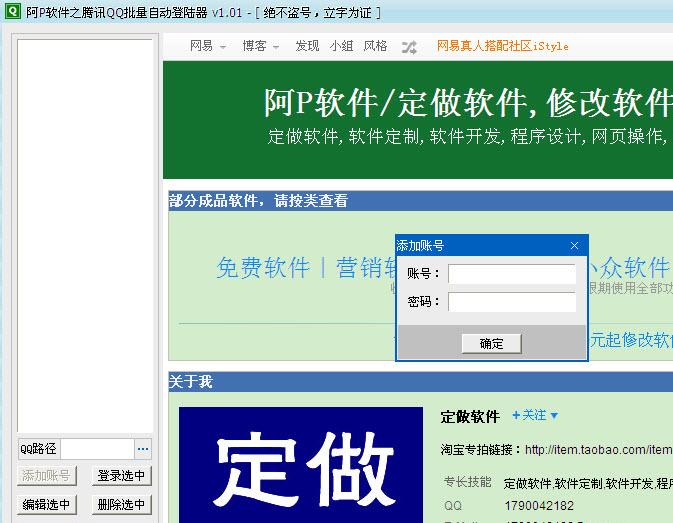
Task: Click the shuffle arrows icon in navigation bar
Action: pos(409,46)
